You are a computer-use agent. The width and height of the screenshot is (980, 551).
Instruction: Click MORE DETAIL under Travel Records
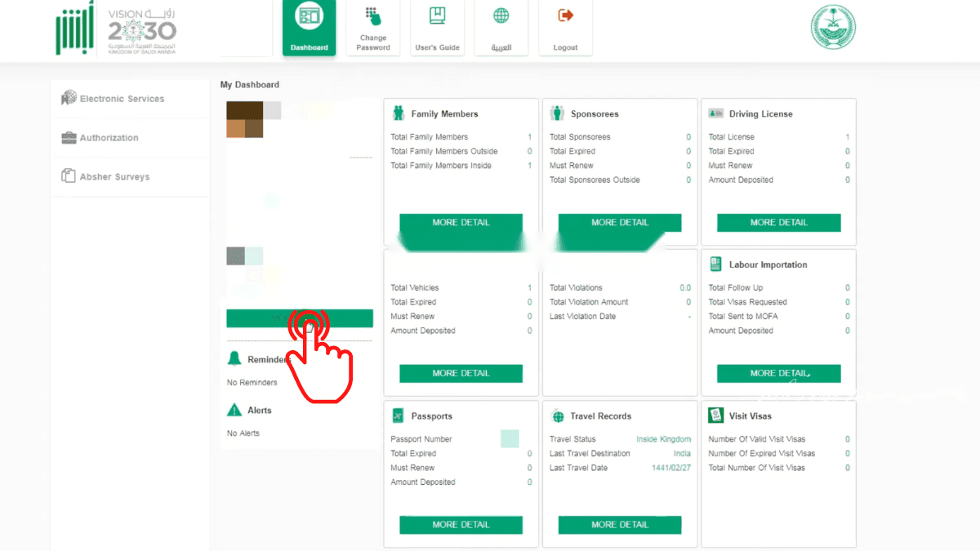pos(620,525)
